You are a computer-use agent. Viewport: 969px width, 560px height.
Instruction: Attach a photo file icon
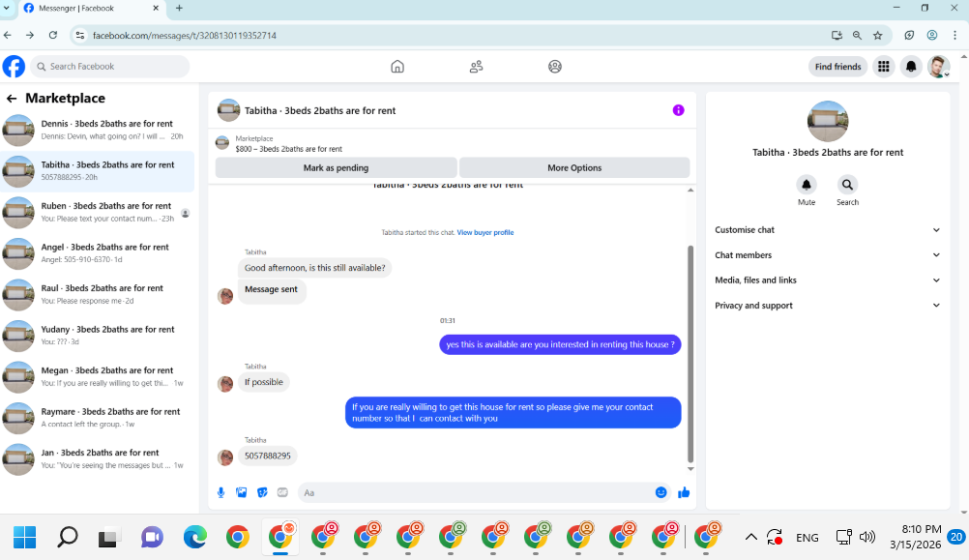pos(241,492)
